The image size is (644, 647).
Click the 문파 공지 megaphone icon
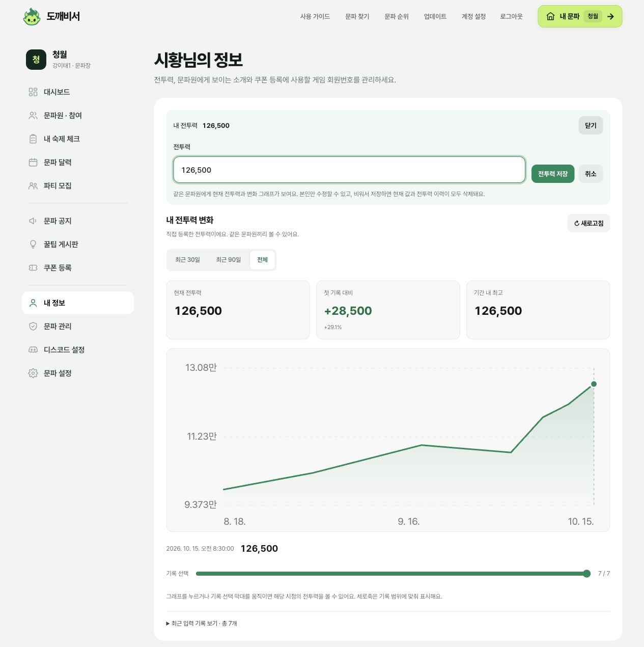(x=33, y=221)
